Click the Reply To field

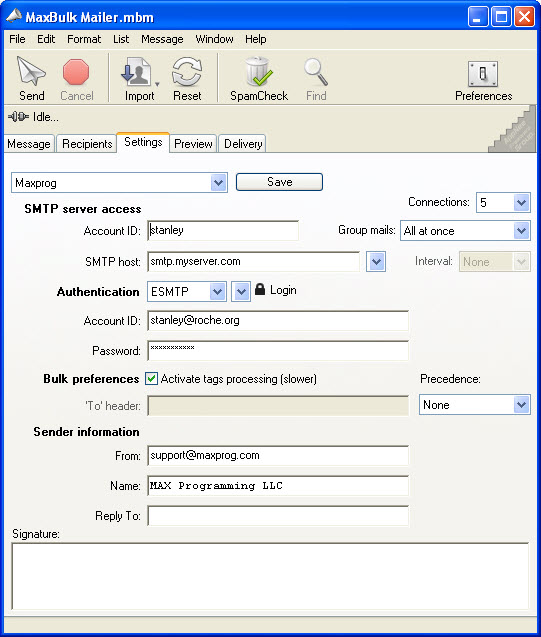(278, 516)
